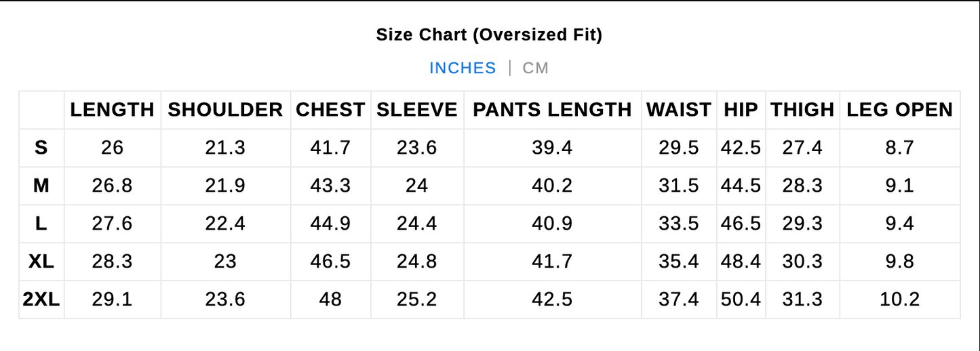Click the SHOULDER column header
Viewport: 980px width, 351px height.
click(225, 110)
